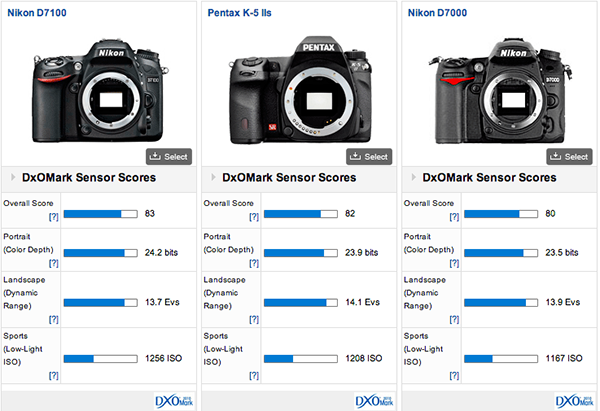Open Overall Score help [?] for Nikon D7000

tap(454, 217)
